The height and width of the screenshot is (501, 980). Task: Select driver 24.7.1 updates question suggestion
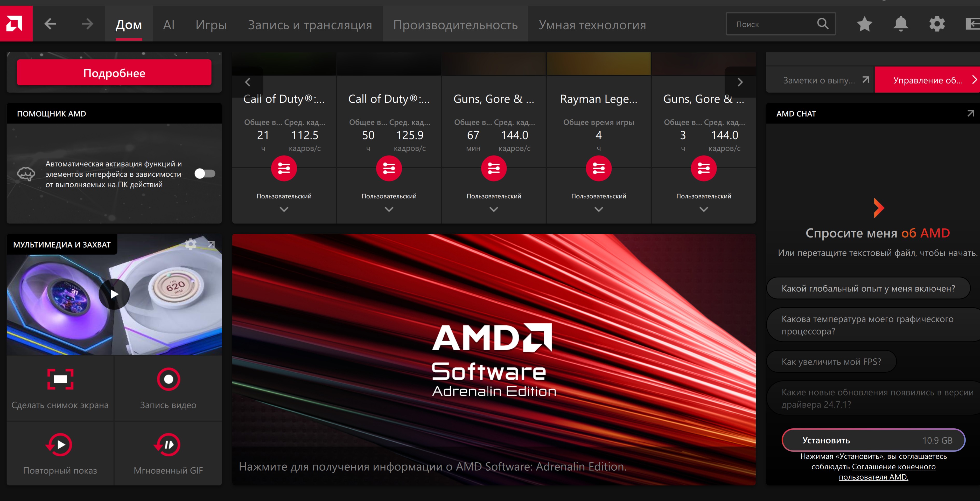pyautogui.click(x=873, y=398)
